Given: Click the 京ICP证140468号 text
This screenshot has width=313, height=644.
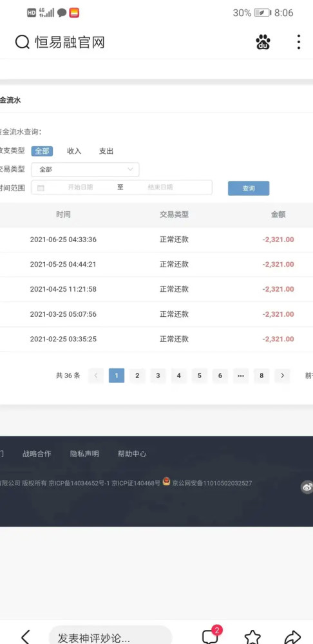Looking at the screenshot, I should pyautogui.click(x=136, y=484).
